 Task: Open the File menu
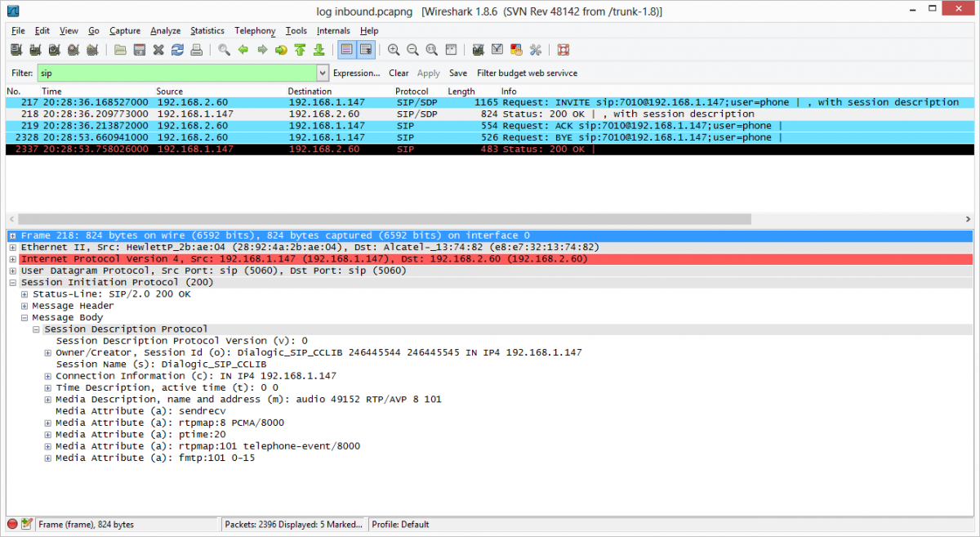[18, 31]
